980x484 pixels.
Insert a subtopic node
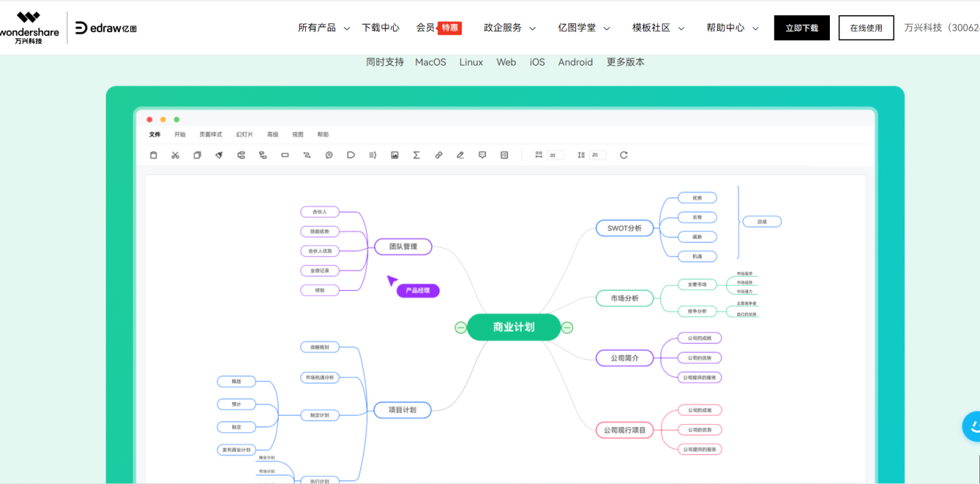[263, 155]
